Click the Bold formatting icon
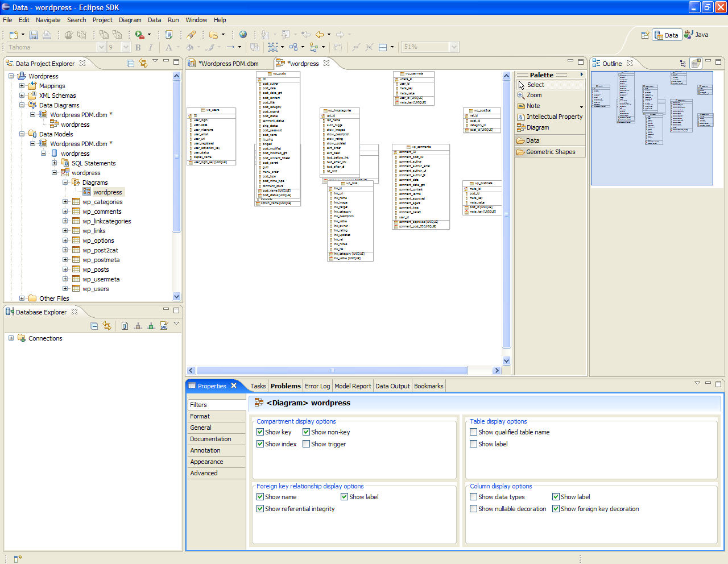Image resolution: width=728 pixels, height=564 pixels. pyautogui.click(x=138, y=47)
